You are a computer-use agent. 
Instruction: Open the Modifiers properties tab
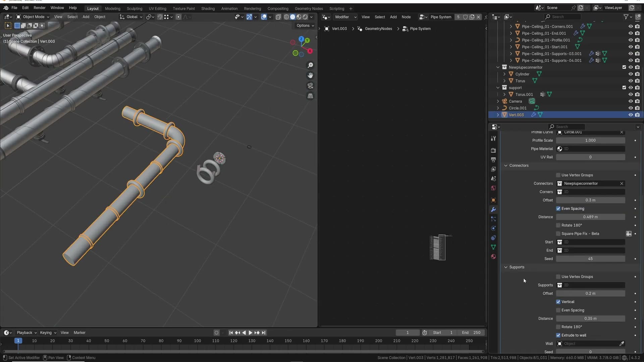point(493,209)
